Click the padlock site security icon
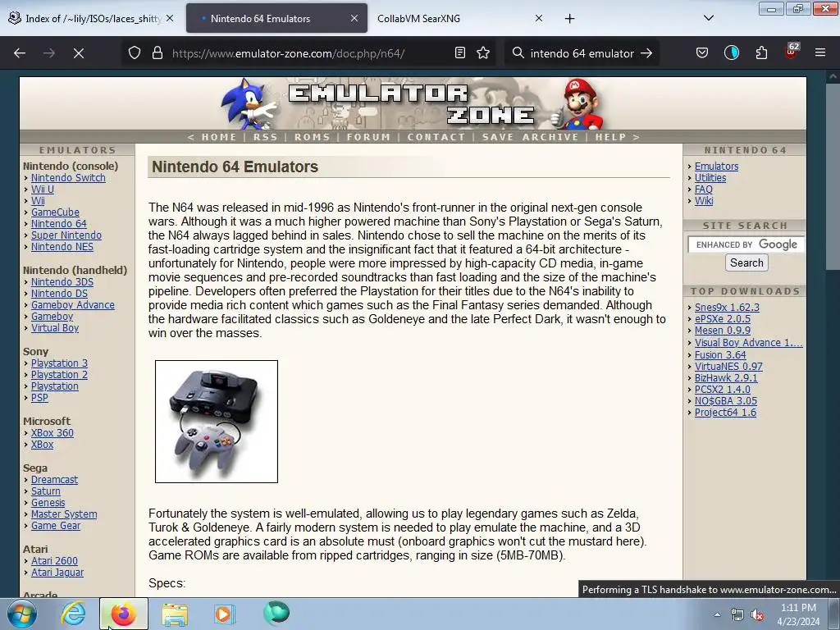 (x=157, y=52)
